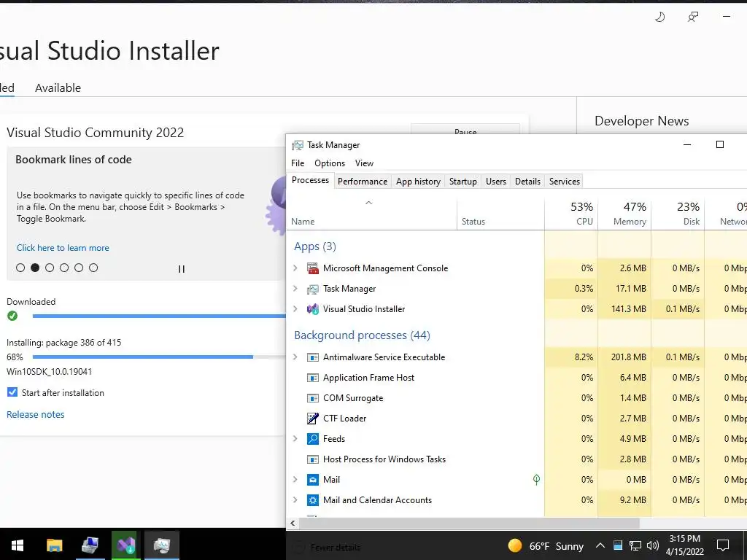Select the third carousel dot indicator
Viewport: 747px width, 560px height.
tap(50, 268)
